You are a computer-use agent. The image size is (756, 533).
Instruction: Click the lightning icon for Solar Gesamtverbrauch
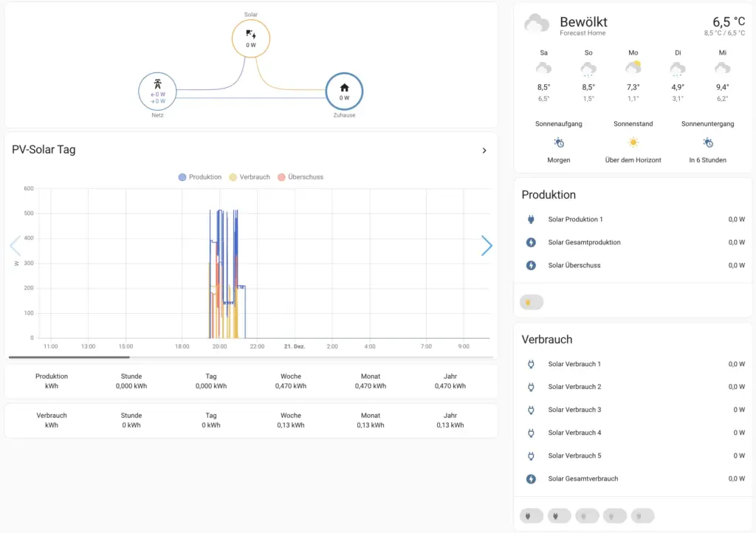pos(531,478)
